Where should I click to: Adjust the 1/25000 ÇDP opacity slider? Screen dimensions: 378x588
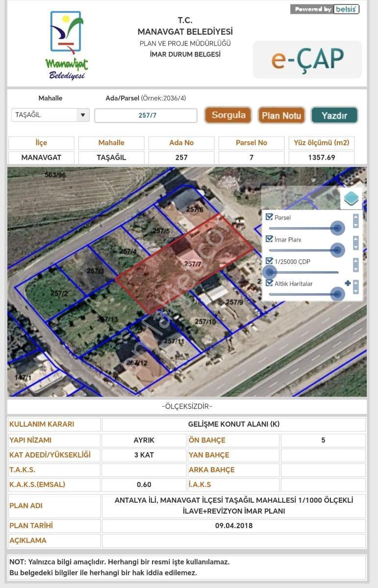pos(269,272)
